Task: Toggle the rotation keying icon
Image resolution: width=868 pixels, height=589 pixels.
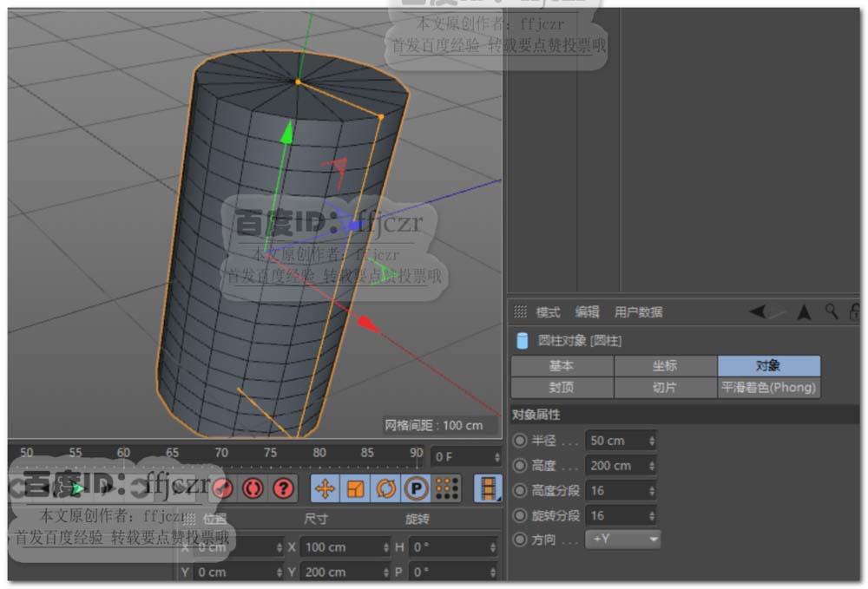Action: coord(386,489)
